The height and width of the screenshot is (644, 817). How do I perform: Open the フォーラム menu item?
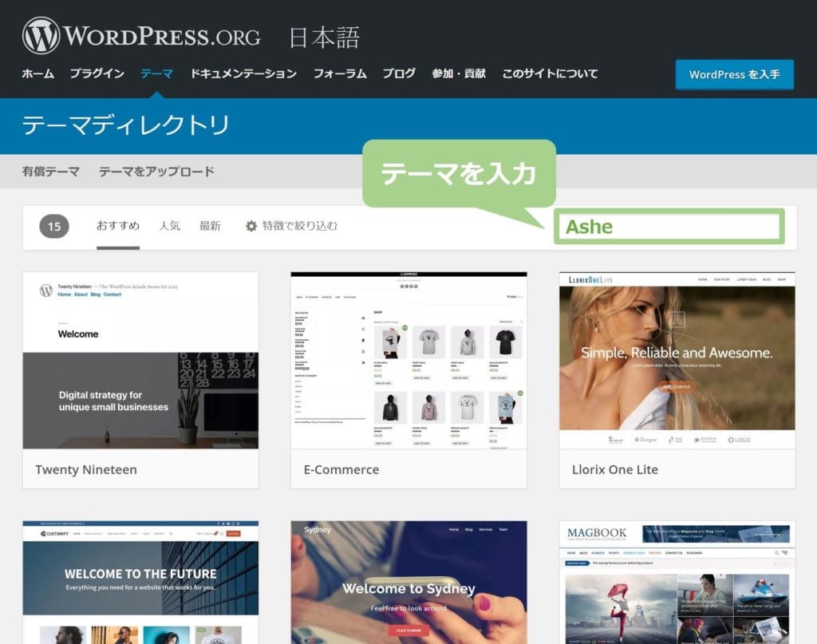[x=340, y=74]
